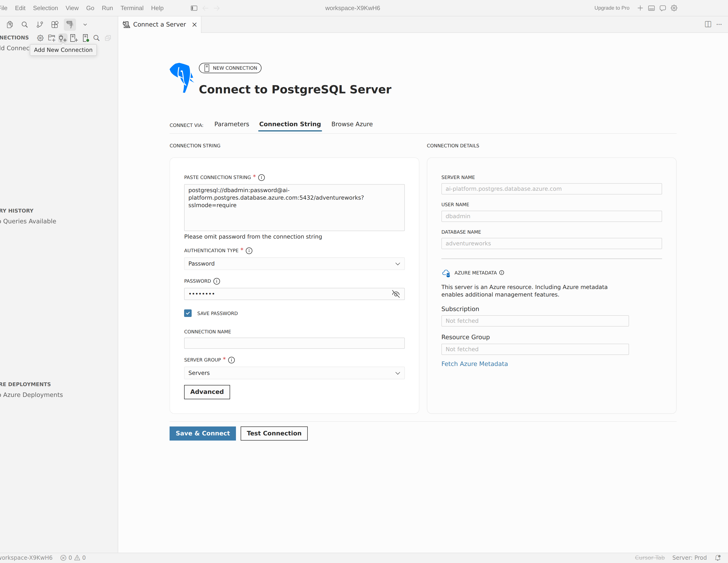
Task: Toggle the bottom panel layout icon
Action: click(651, 8)
